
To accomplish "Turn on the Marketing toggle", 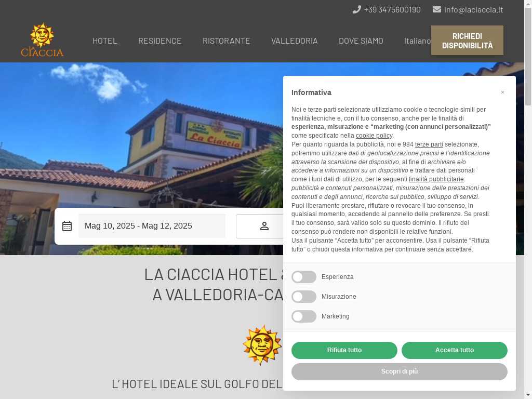I will point(304,316).
